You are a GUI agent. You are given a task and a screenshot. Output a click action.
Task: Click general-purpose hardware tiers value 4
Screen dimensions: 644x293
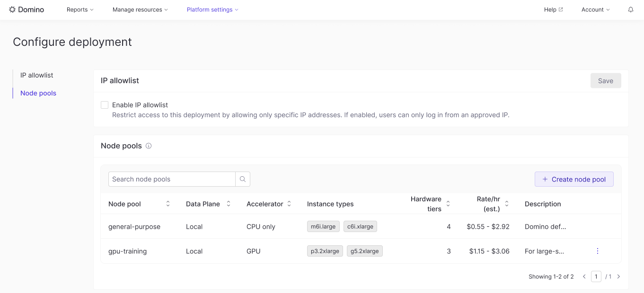[449, 226]
